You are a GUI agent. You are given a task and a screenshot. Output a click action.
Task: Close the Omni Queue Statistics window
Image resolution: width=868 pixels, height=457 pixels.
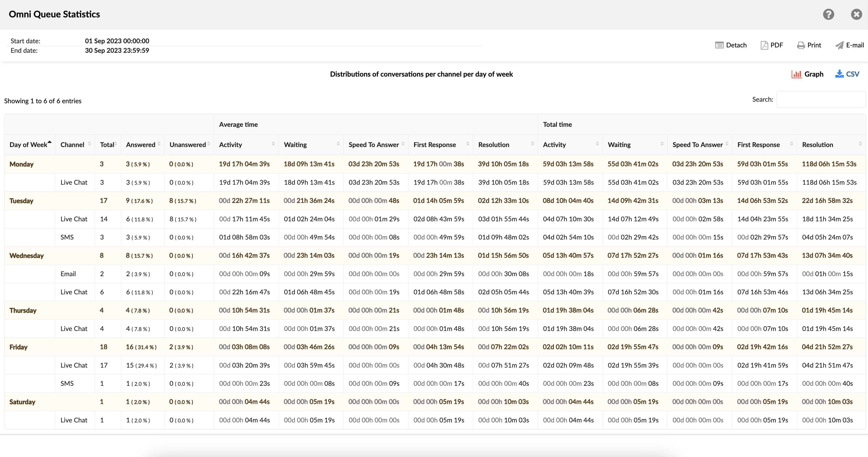coord(856,14)
